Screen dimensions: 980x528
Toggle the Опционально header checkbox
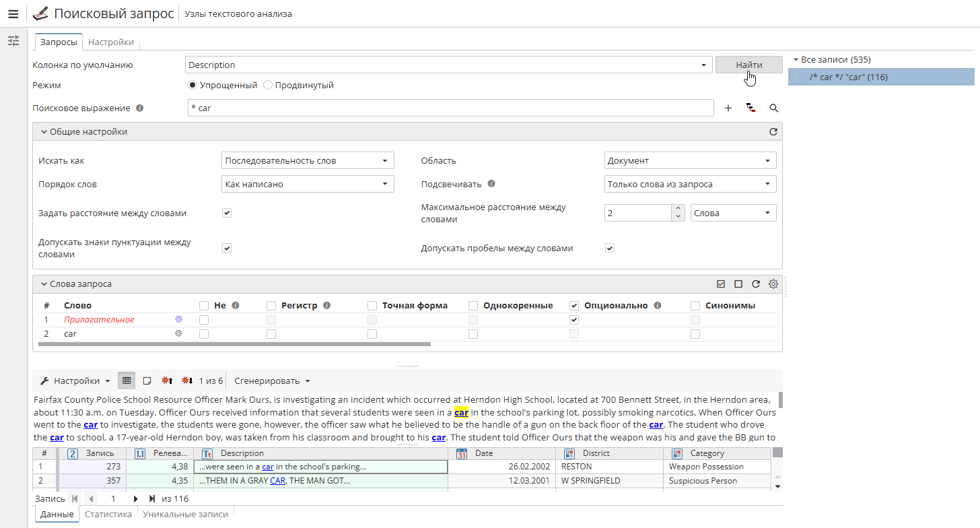574,305
